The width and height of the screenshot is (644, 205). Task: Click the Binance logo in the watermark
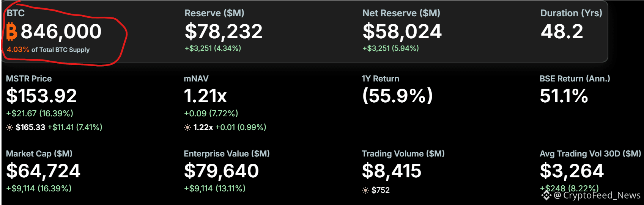click(x=546, y=195)
